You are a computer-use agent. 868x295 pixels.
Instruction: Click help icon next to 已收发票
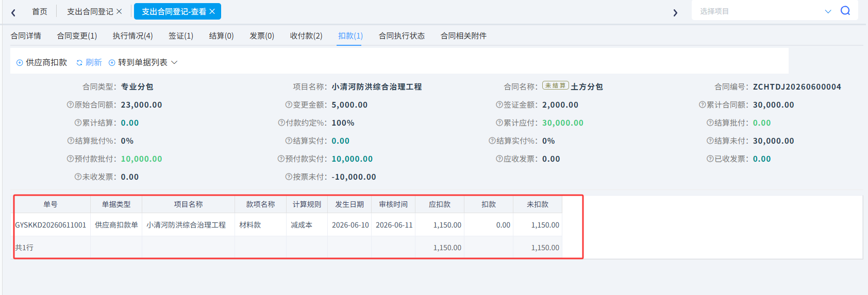click(x=710, y=159)
